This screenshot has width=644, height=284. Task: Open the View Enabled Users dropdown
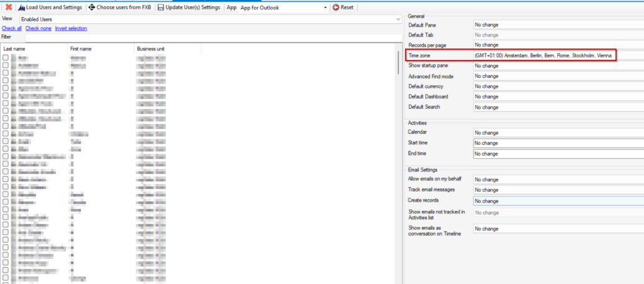(211, 20)
